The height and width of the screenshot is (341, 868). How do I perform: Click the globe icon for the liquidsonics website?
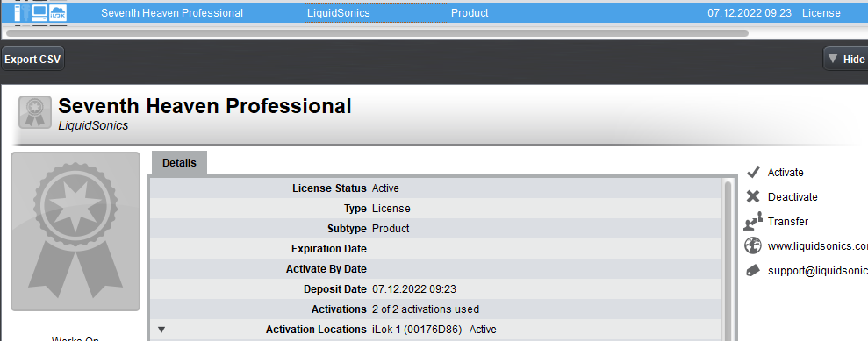pos(753,246)
